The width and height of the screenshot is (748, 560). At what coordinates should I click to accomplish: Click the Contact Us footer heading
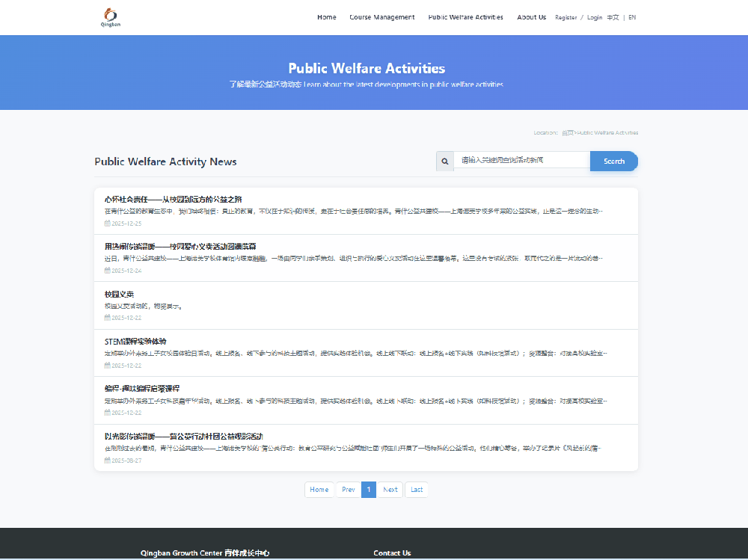(392, 553)
